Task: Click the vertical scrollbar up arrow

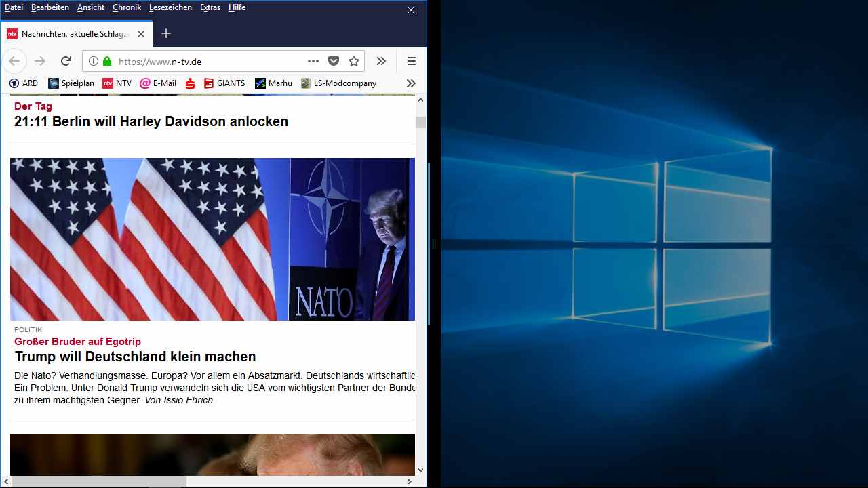Action: click(x=420, y=100)
